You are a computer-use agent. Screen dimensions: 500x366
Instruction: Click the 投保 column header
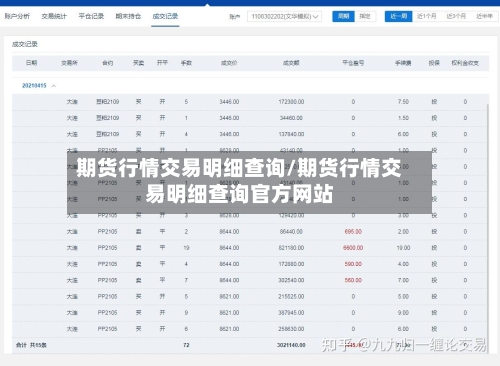434,63
